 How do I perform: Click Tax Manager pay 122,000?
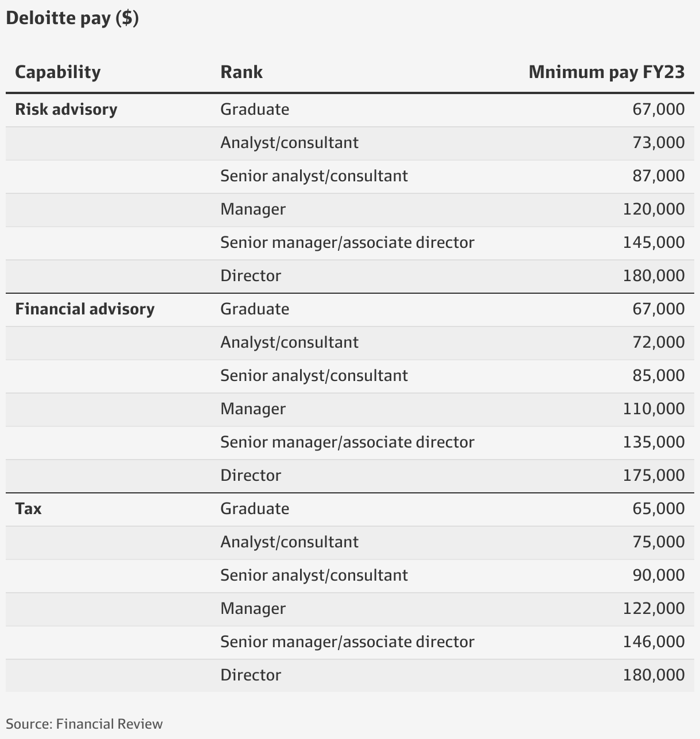coord(654,609)
